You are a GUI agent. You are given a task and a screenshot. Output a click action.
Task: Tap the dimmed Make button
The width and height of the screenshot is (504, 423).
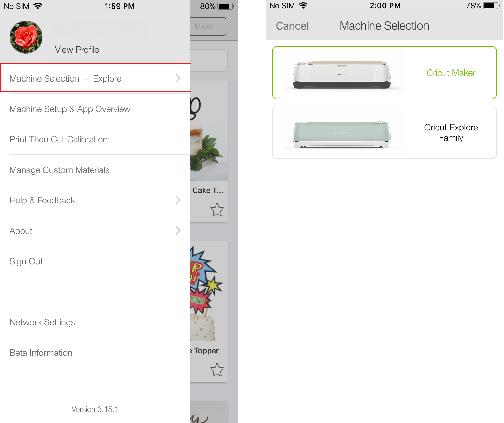tap(208, 26)
